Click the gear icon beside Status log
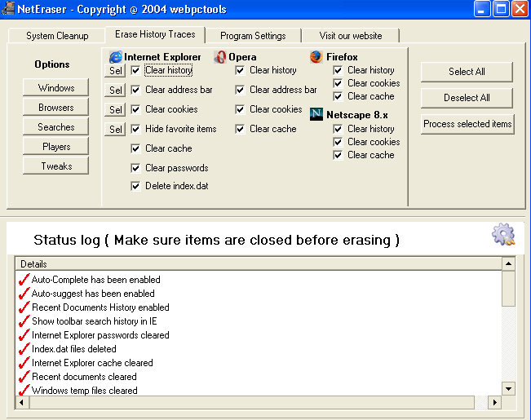Viewport: 531px width, 420px height. click(x=503, y=234)
